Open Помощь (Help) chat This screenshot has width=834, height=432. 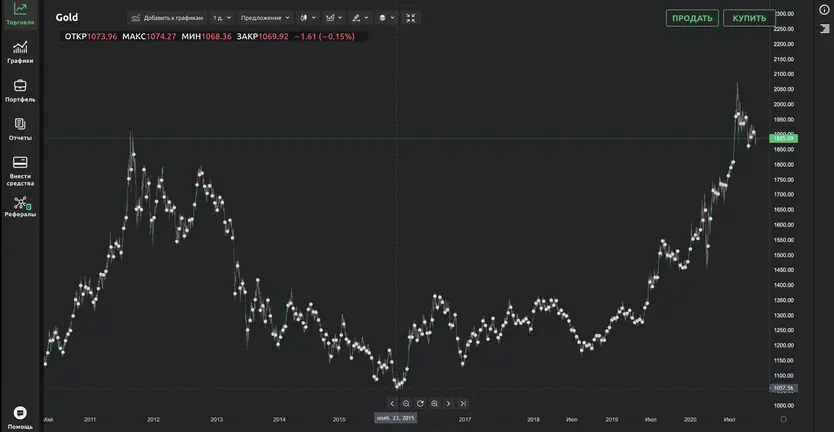pos(20,416)
